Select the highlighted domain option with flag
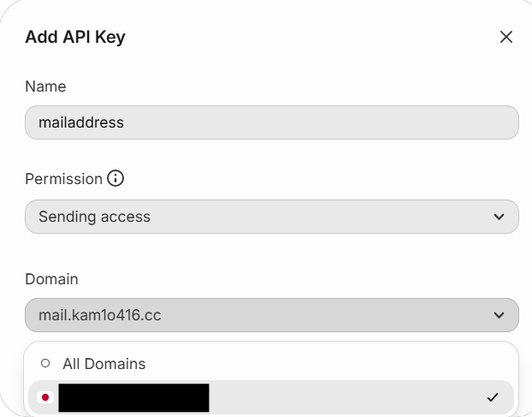 coord(271,397)
